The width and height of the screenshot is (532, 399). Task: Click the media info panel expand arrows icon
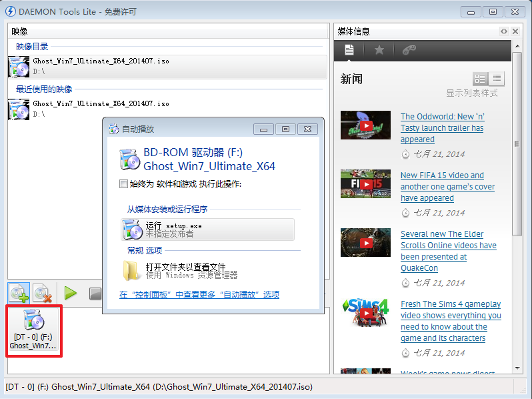[504, 31]
